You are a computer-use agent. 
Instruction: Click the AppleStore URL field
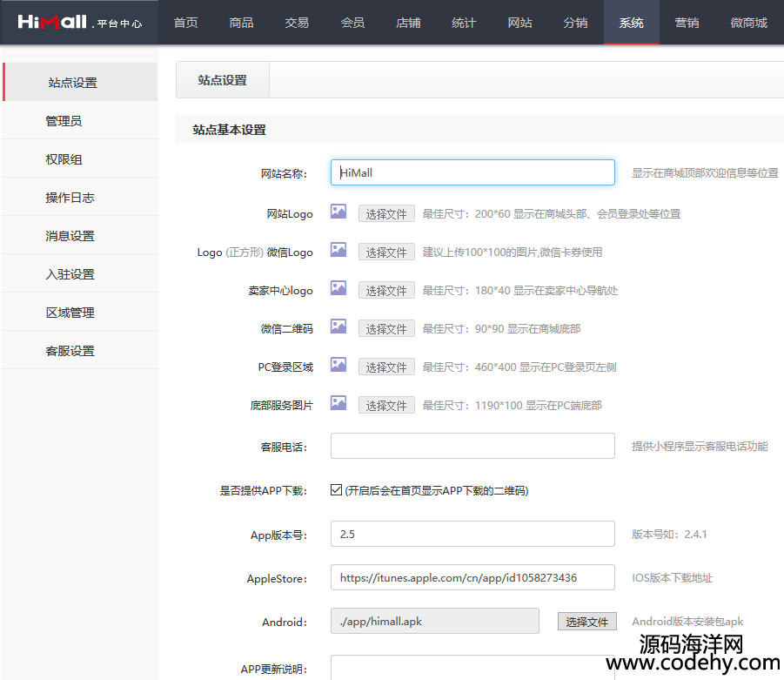[x=472, y=577]
